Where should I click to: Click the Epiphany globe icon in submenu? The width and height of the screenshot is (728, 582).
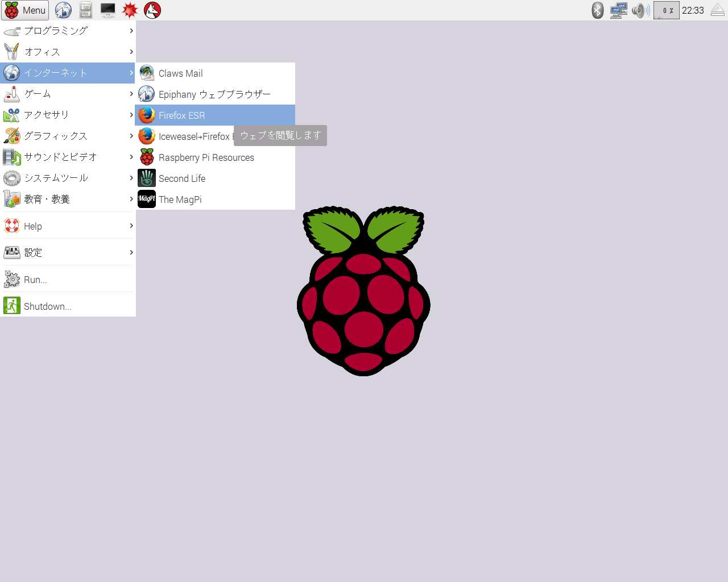click(147, 94)
